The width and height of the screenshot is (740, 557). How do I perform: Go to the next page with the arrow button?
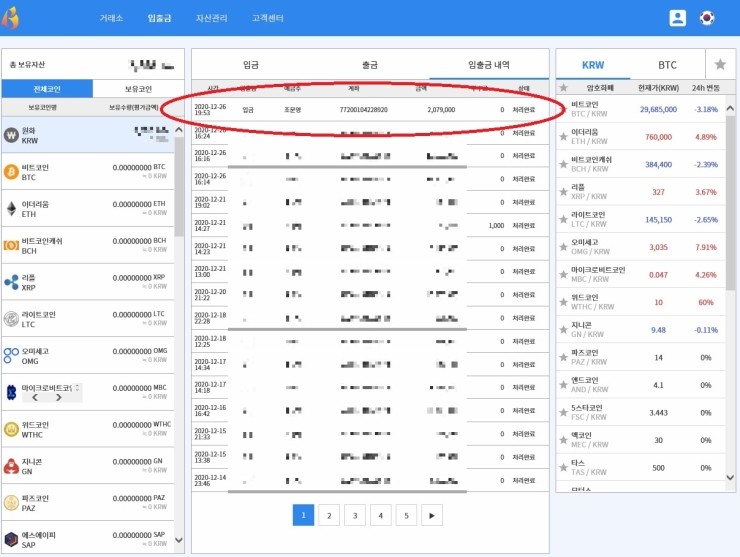[431, 515]
